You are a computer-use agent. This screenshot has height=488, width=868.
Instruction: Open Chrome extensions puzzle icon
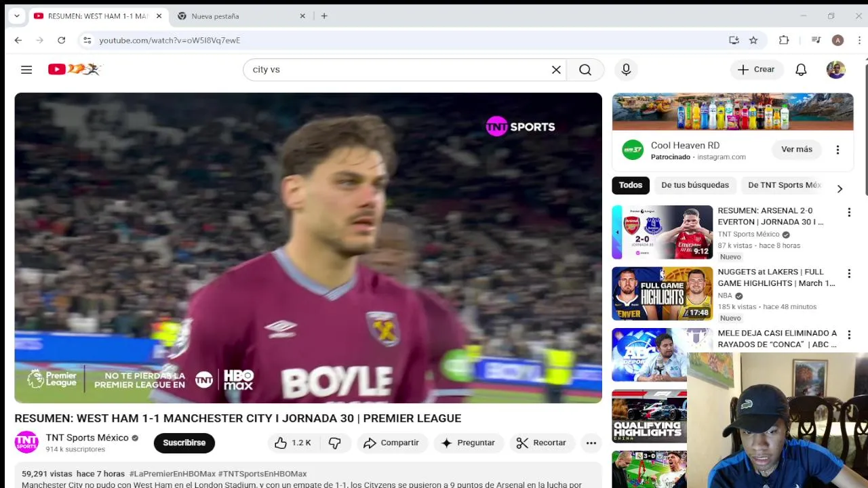click(x=784, y=40)
